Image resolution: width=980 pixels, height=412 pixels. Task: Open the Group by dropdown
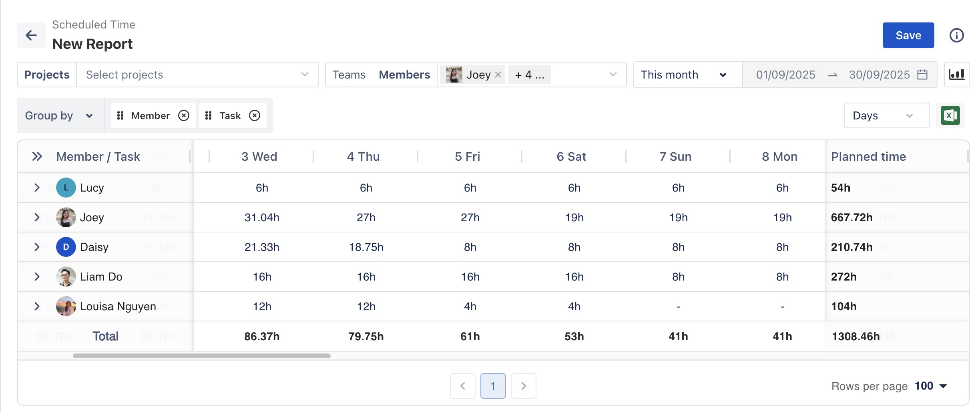point(59,115)
